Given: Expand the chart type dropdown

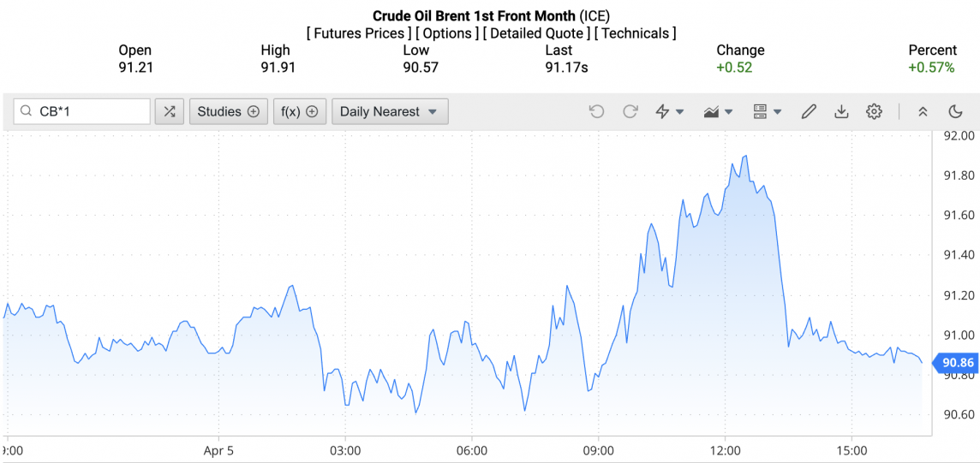Looking at the screenshot, I should pyautogui.click(x=718, y=111).
